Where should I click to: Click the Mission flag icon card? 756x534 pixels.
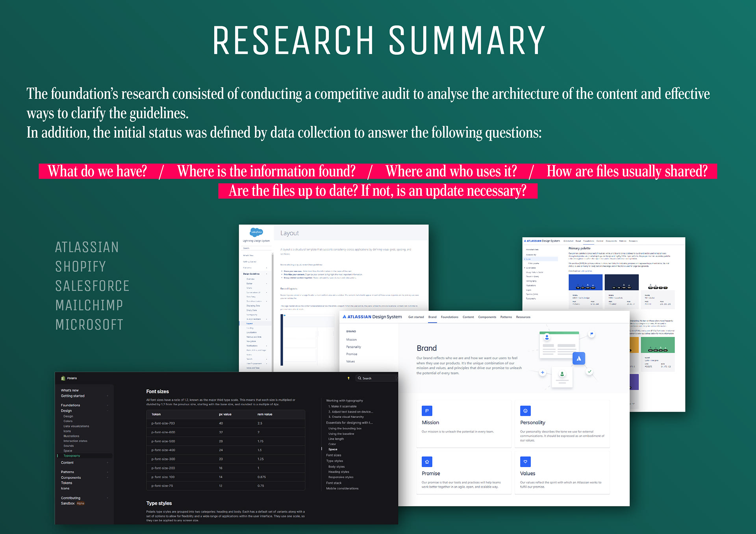pos(427,411)
